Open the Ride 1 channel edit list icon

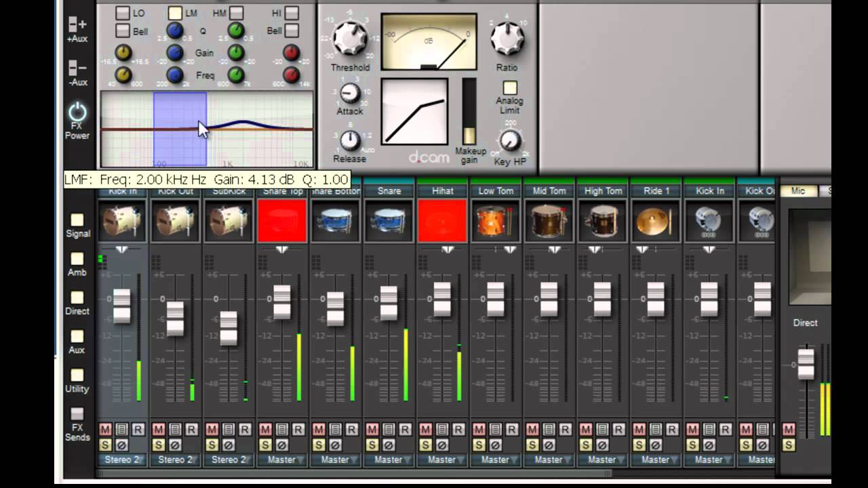[x=655, y=429]
